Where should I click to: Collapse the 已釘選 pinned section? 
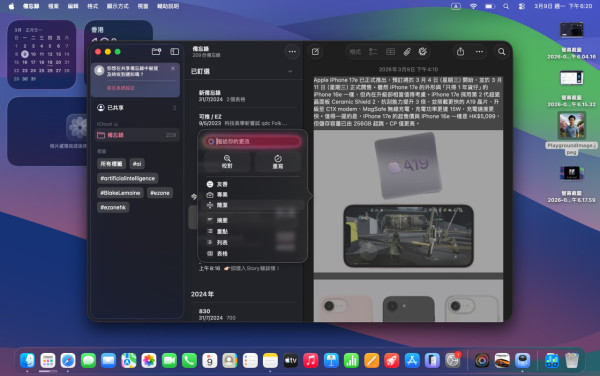point(290,72)
